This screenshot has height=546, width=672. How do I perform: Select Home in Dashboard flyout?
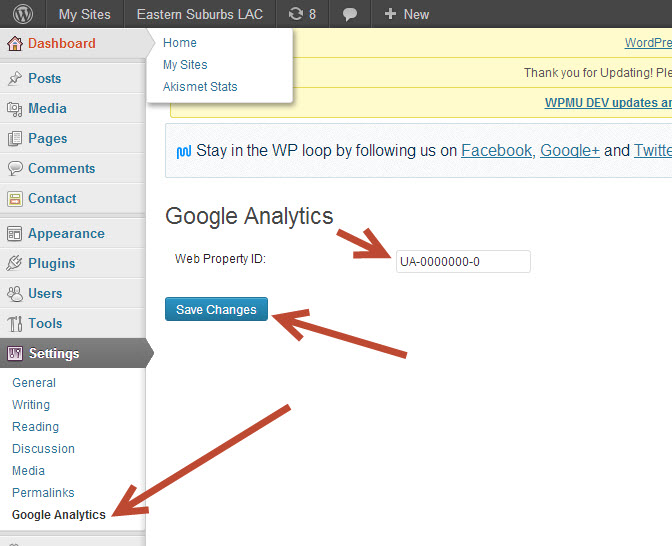pyautogui.click(x=180, y=43)
